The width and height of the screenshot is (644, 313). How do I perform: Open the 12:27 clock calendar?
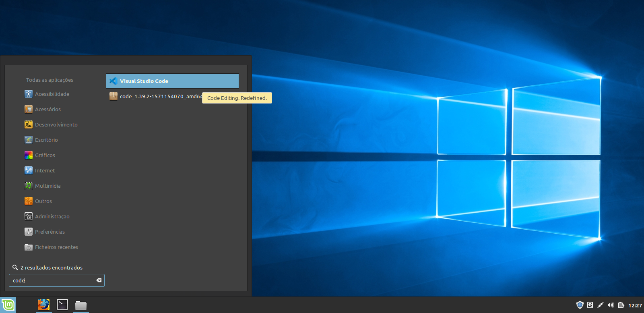(635, 305)
